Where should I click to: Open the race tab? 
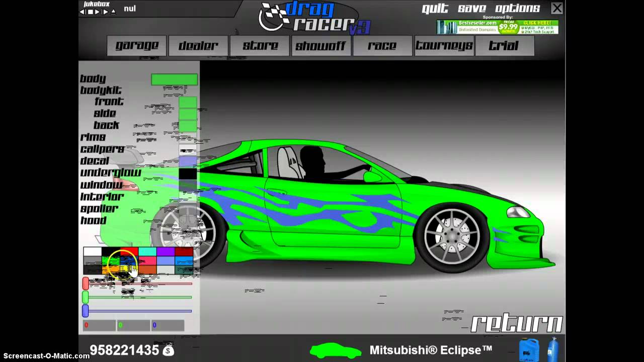pyautogui.click(x=382, y=46)
